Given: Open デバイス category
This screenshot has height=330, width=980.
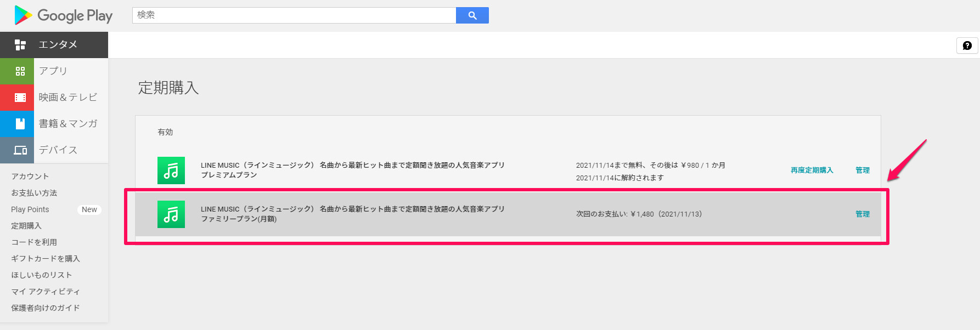Looking at the screenshot, I should tap(58, 150).
